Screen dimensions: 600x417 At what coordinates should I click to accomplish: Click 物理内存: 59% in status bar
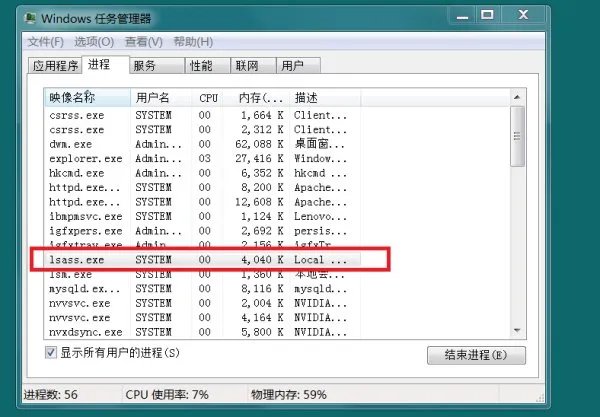pos(289,394)
